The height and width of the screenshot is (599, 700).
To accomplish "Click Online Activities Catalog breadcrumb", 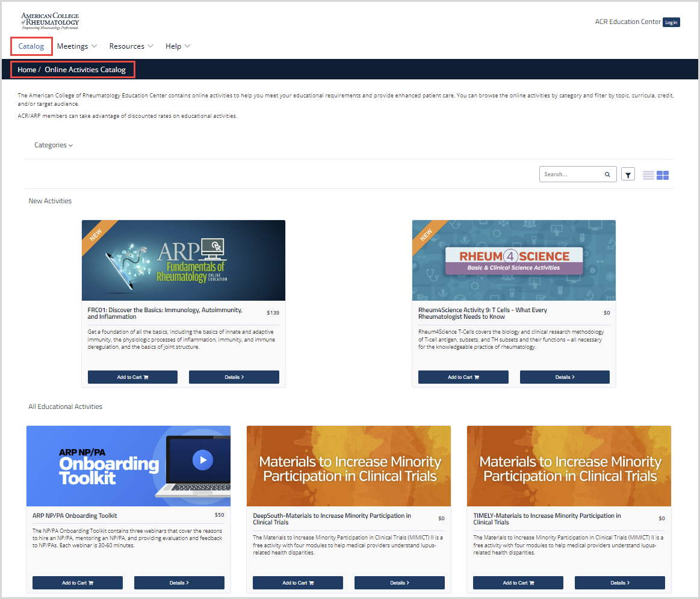I will (x=85, y=70).
